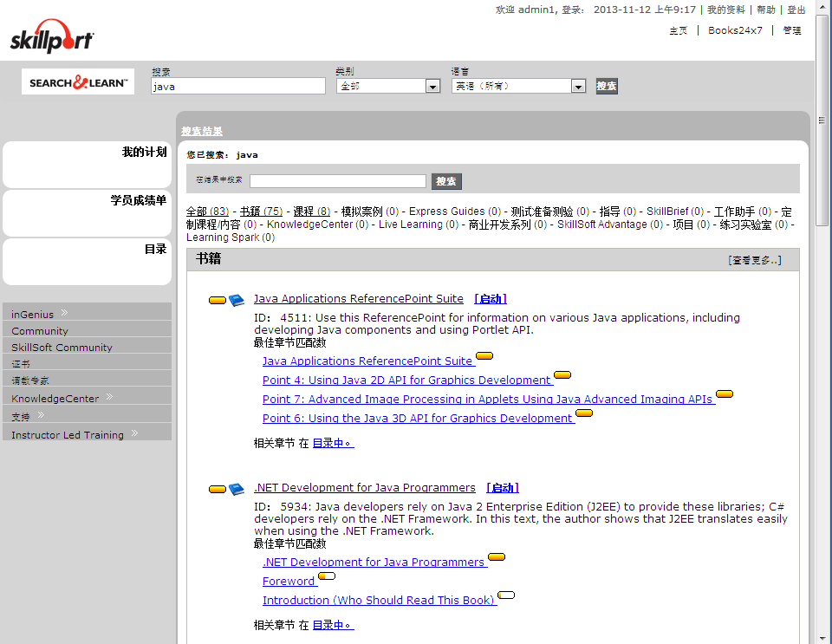
Task: Expand the inGenius sidebar menu
Action: (x=64, y=314)
